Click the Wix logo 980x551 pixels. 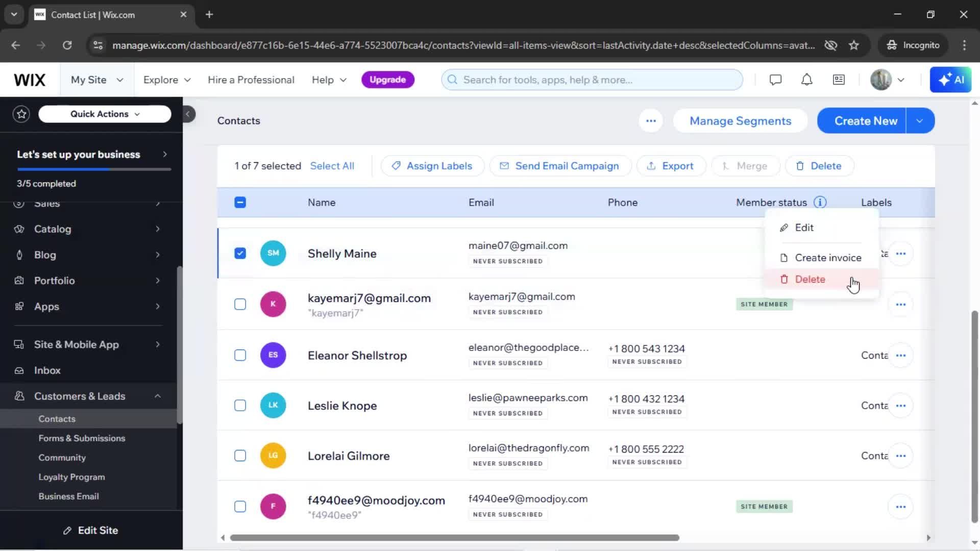click(30, 80)
